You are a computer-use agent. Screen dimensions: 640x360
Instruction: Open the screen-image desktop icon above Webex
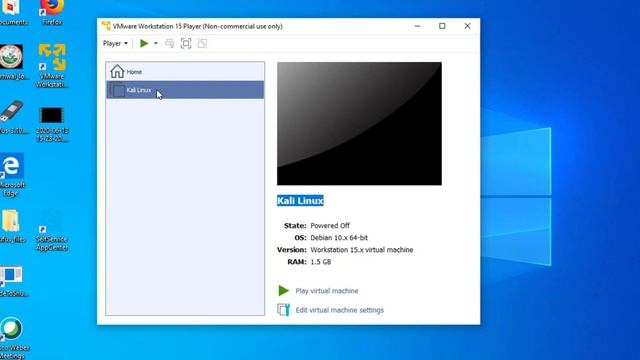[x=12, y=282]
